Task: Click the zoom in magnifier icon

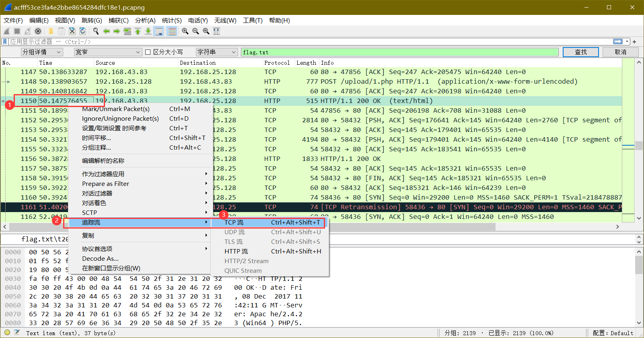Action: click(x=185, y=31)
